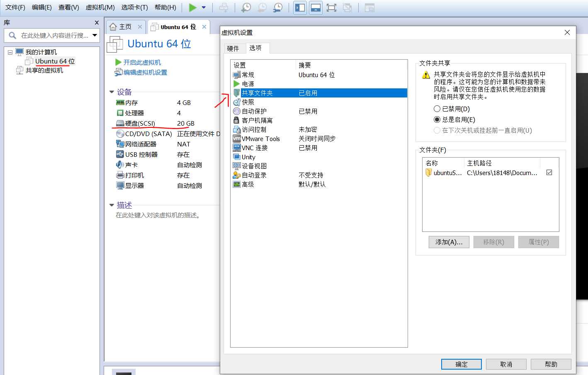Click the 确定 button
The height and width of the screenshot is (375, 588).
point(462,364)
